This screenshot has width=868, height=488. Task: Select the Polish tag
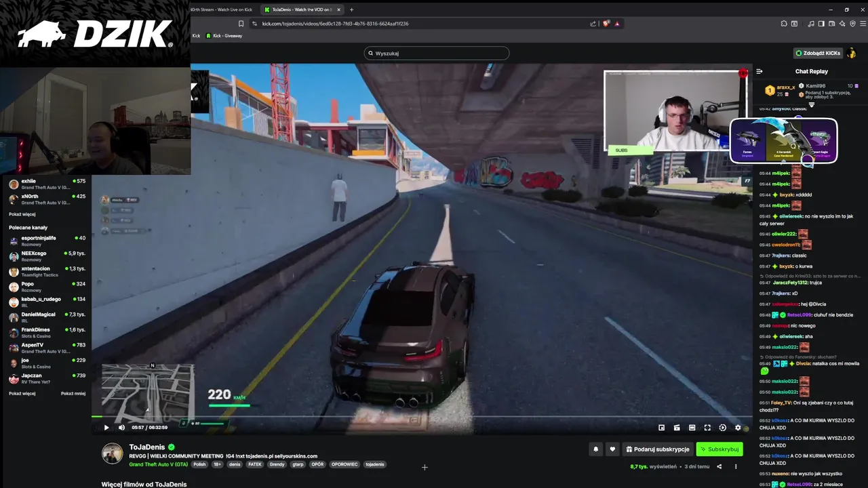coord(199,464)
